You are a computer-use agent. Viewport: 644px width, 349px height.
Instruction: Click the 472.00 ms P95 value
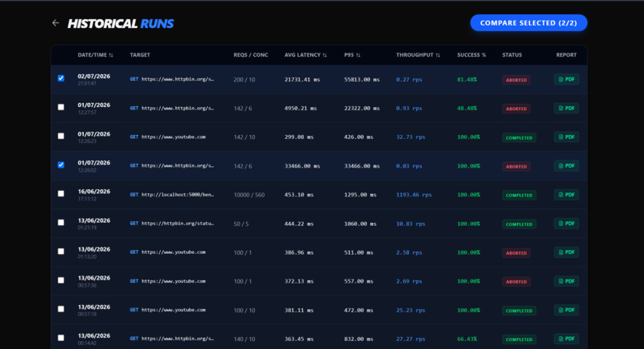[359, 311]
